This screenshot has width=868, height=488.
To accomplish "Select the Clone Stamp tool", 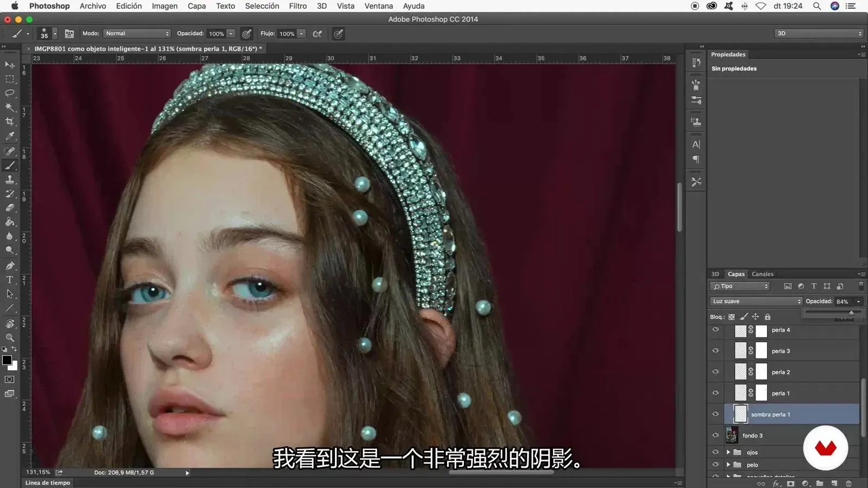I will [10, 179].
